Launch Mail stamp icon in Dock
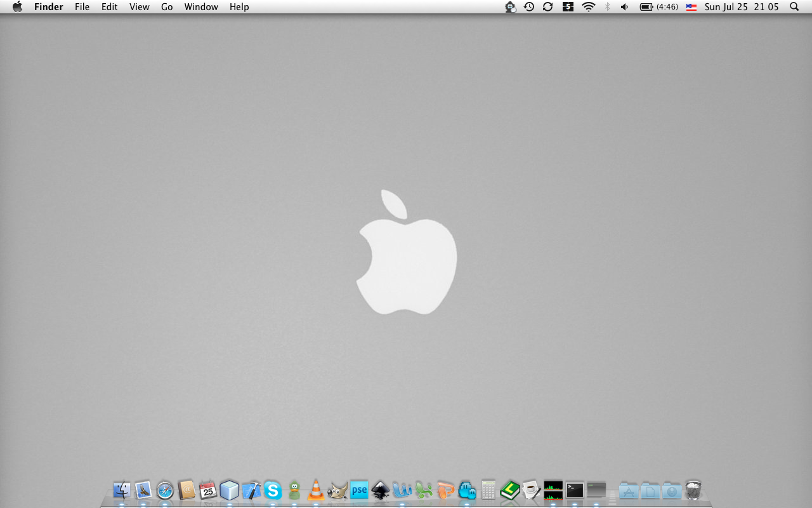The image size is (812, 508). coord(143,490)
